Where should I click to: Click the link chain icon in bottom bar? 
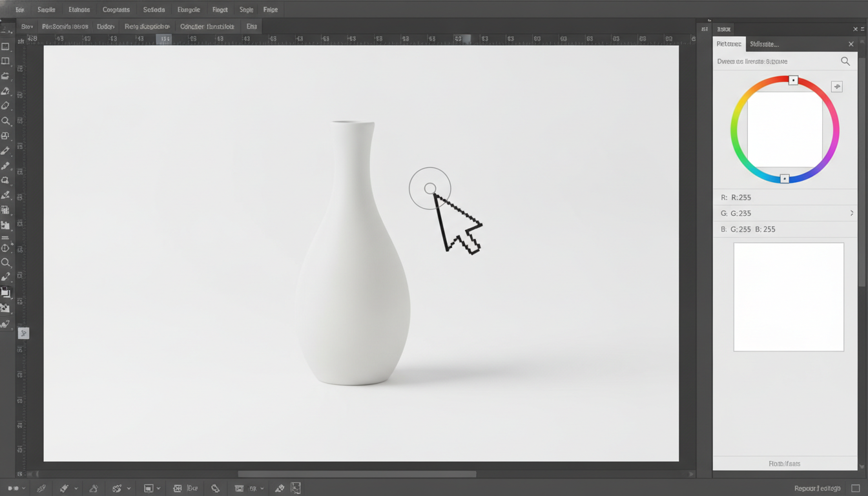pos(215,489)
